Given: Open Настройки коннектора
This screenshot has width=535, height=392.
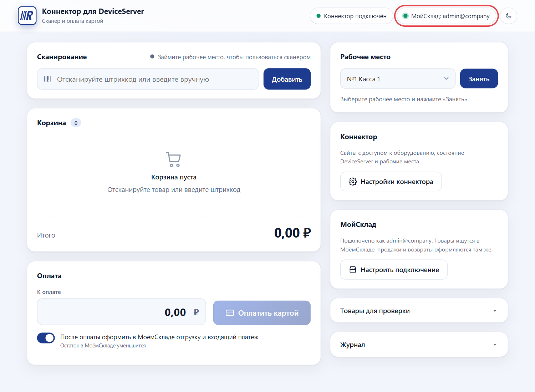Looking at the screenshot, I should tap(391, 182).
